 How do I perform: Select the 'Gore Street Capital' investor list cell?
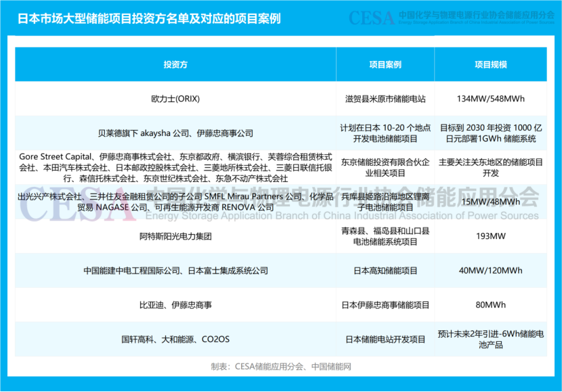[x=175, y=167]
